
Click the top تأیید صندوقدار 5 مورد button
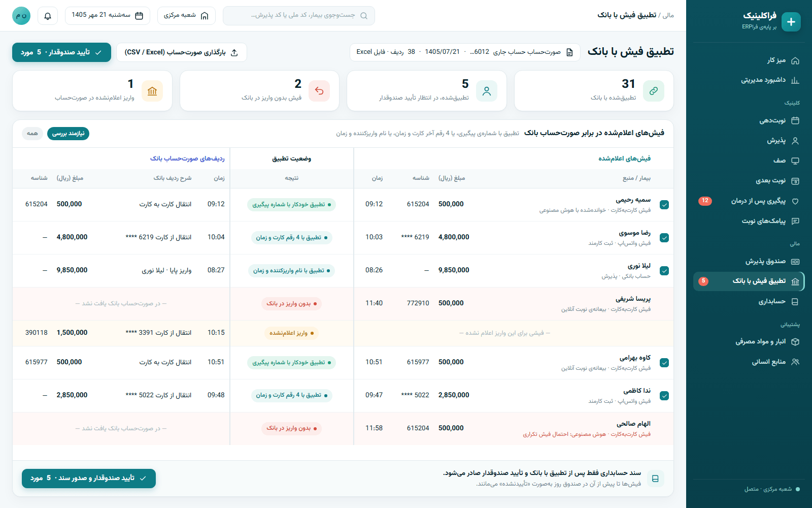61,52
